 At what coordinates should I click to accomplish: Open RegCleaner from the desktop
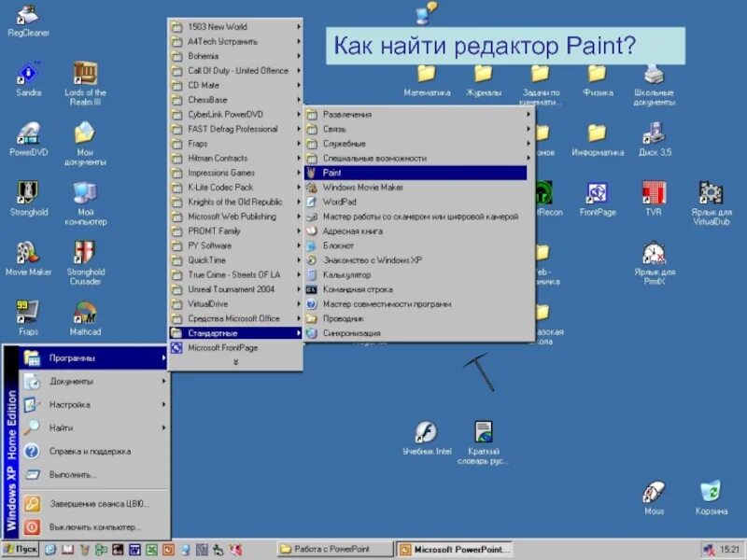(28, 17)
